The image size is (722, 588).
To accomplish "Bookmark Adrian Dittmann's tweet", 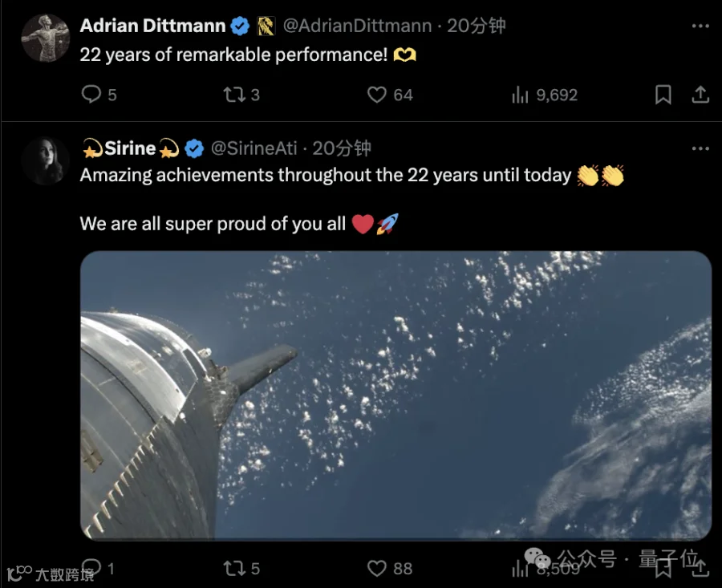I will click(663, 95).
